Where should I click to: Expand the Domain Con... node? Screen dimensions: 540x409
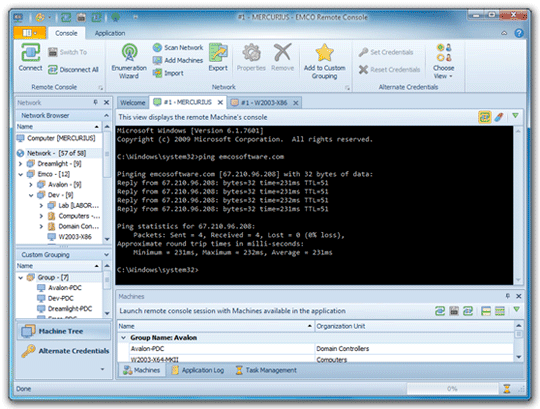click(41, 226)
